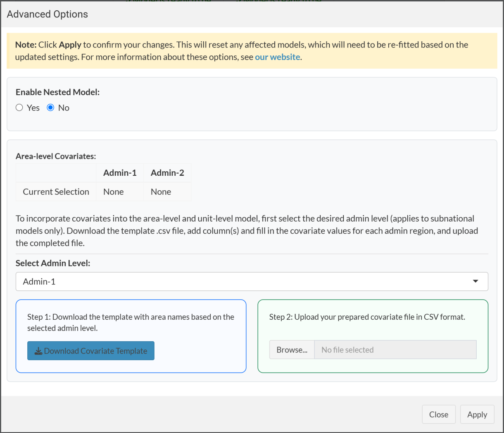Select Yes for Enable Nested Model
The image size is (504, 433).
pyautogui.click(x=19, y=108)
